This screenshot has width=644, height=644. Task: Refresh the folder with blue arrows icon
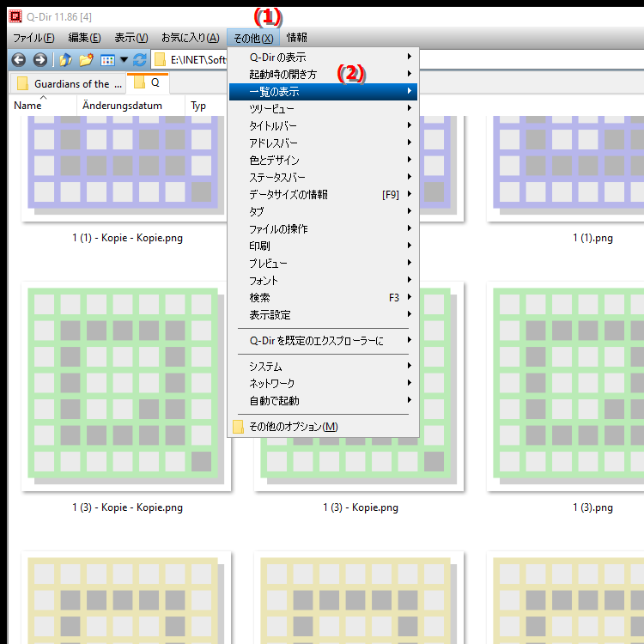140,60
